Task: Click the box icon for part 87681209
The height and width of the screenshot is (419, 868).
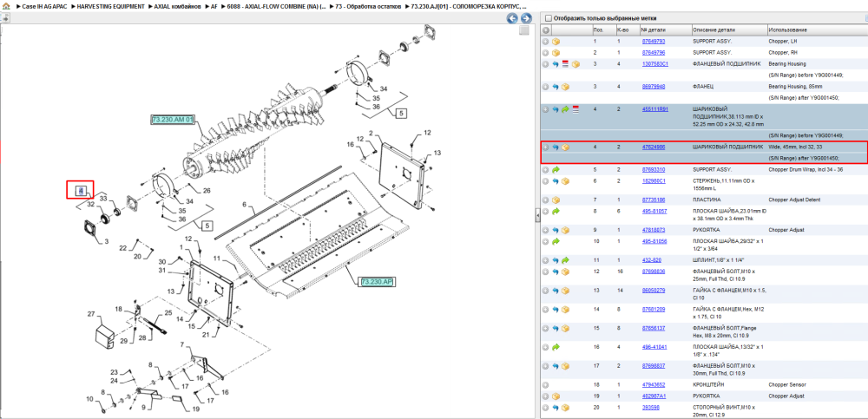Action: click(x=565, y=310)
